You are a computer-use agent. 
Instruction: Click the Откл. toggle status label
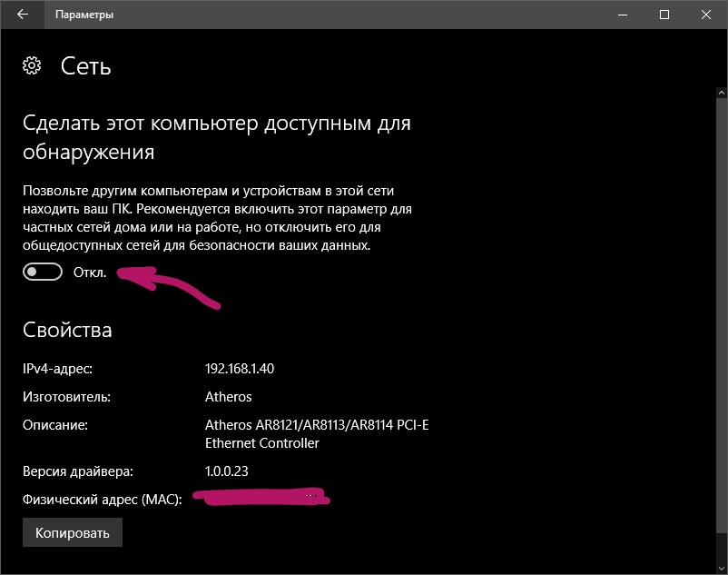pyautogui.click(x=90, y=273)
